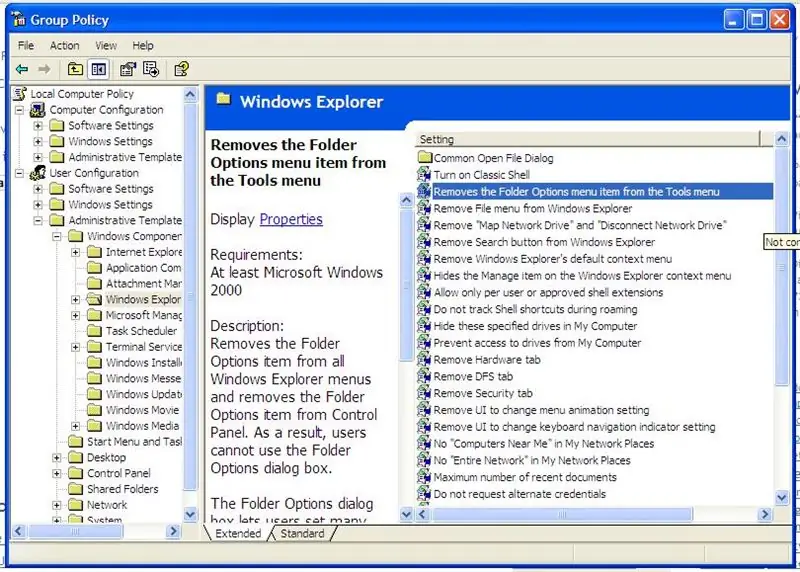The height and width of the screenshot is (572, 800).
Task: Expand the Terminal Services tree node
Action: (76, 347)
